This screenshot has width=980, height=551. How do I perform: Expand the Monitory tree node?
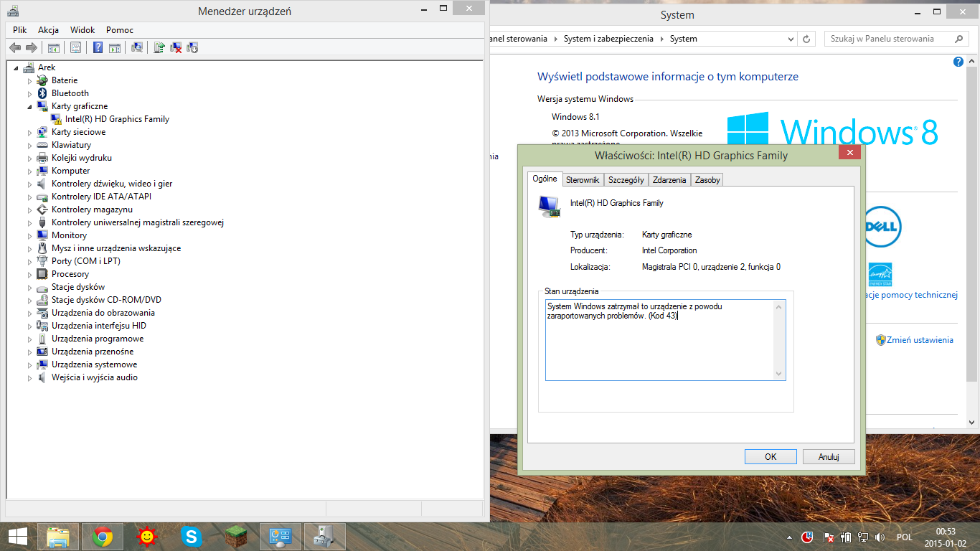30,235
